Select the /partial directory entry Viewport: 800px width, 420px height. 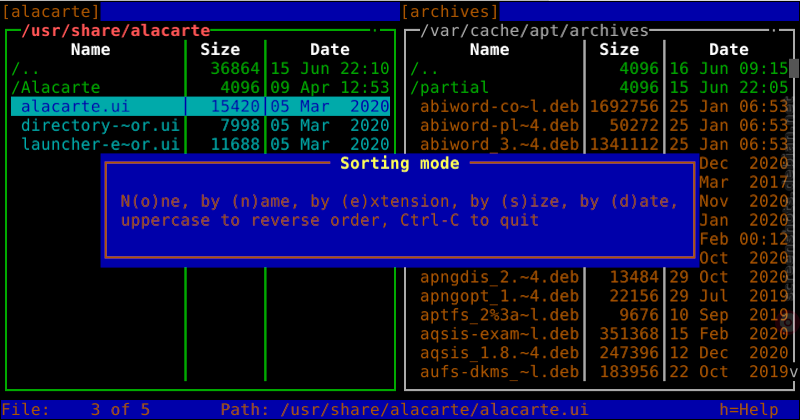(449, 87)
